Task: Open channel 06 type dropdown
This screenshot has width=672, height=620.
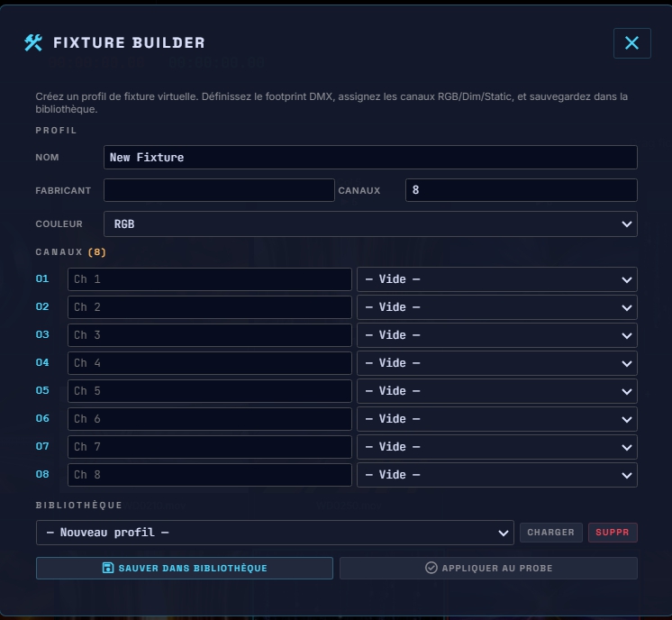Action: click(497, 418)
